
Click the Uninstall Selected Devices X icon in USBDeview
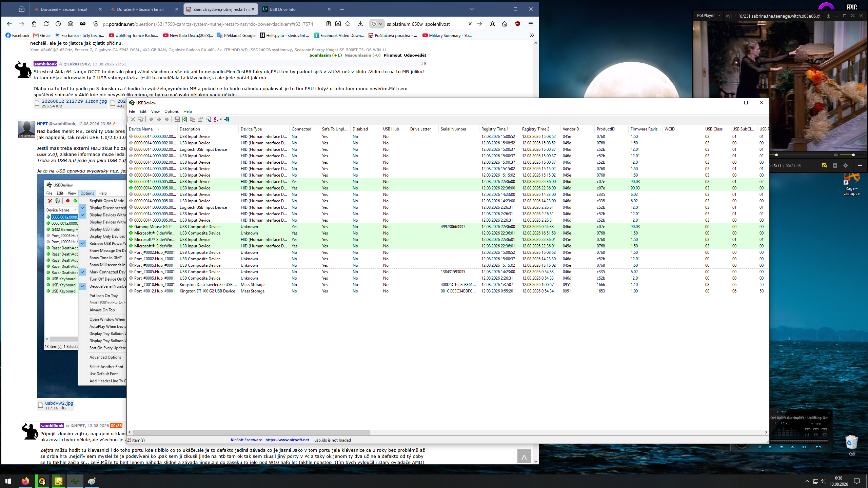pyautogui.click(x=133, y=119)
